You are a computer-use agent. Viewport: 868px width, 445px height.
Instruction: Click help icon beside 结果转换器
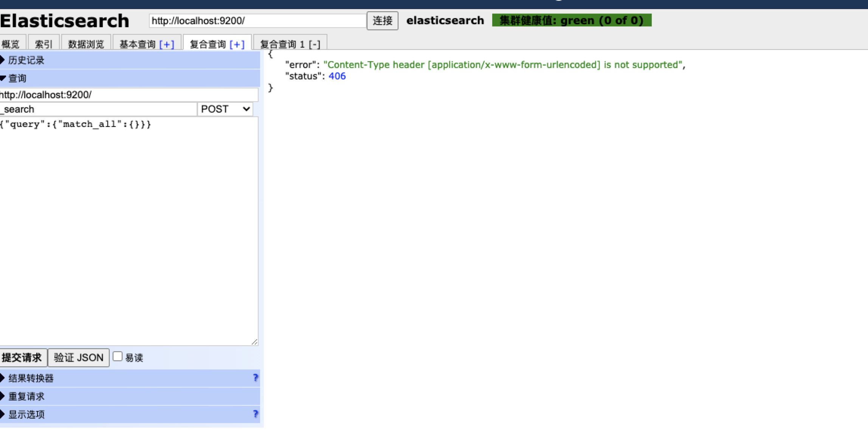coord(256,377)
